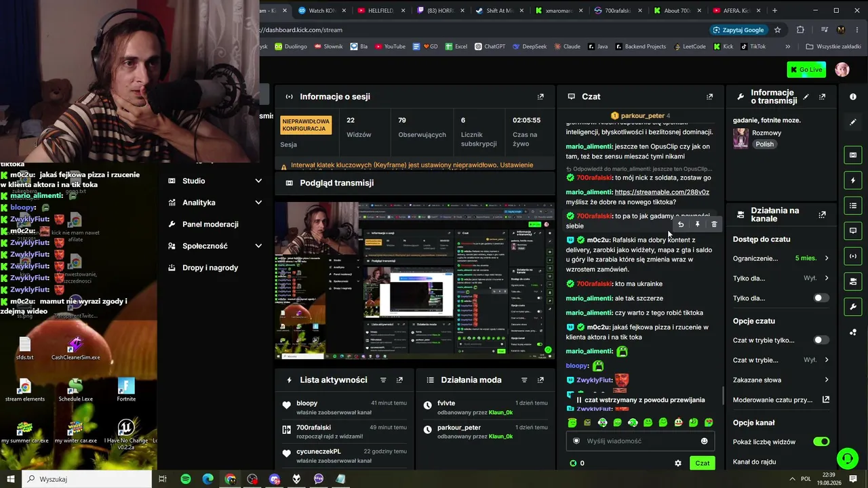Open the ChatGPT bookmark
The width and height of the screenshot is (868, 488).
coord(490,47)
